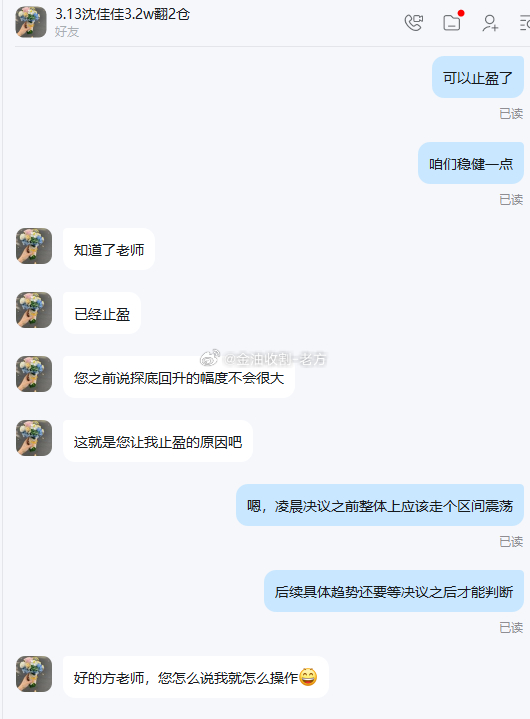Screen dimensions: 530x719
Task: Click avatar beside "知道了老师" message
Action: pos(34,246)
